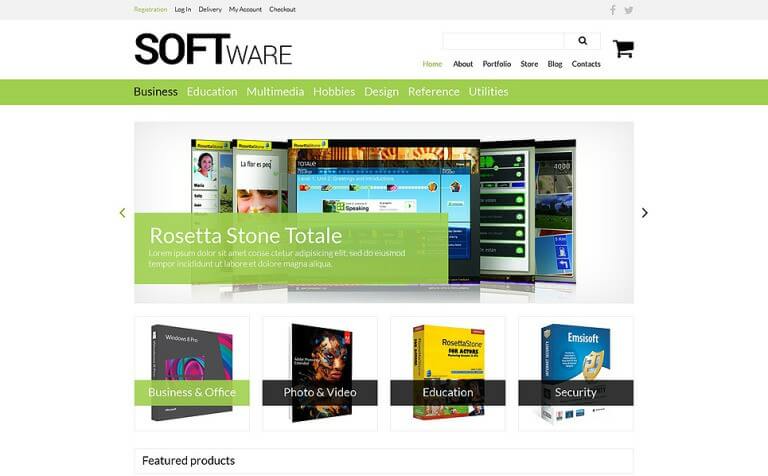Open the Education category tab
Screen dimensions: 768x476
212,92
